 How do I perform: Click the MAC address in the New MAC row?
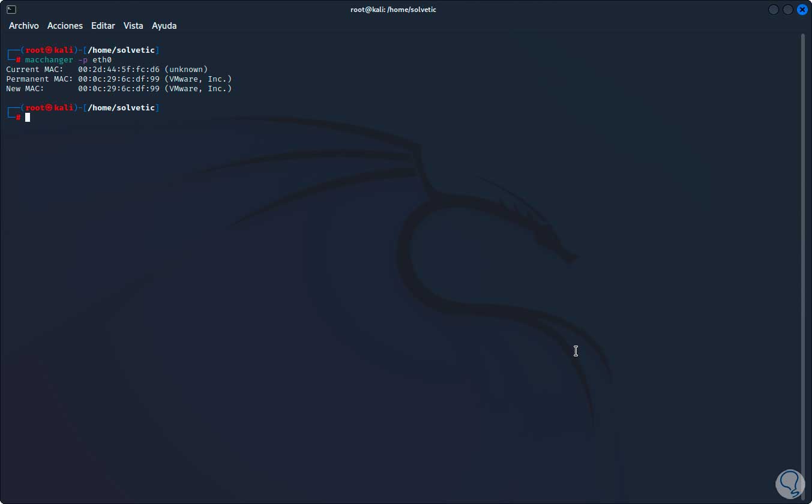(119, 89)
